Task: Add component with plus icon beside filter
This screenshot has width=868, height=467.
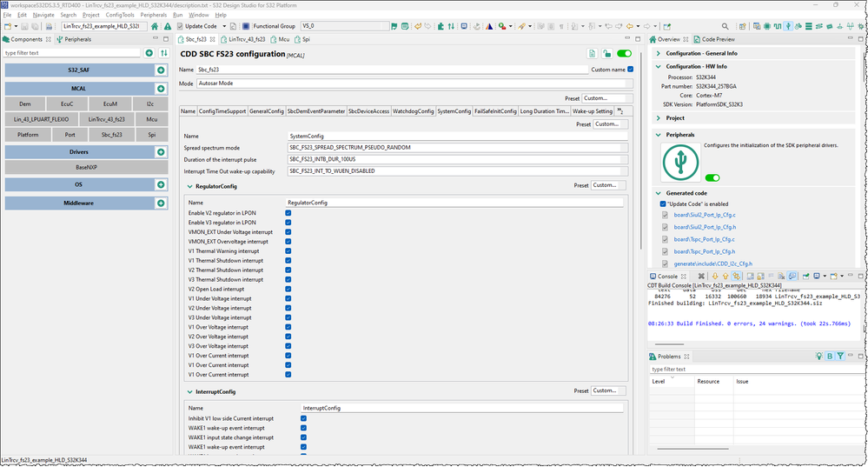Action: 149,53
